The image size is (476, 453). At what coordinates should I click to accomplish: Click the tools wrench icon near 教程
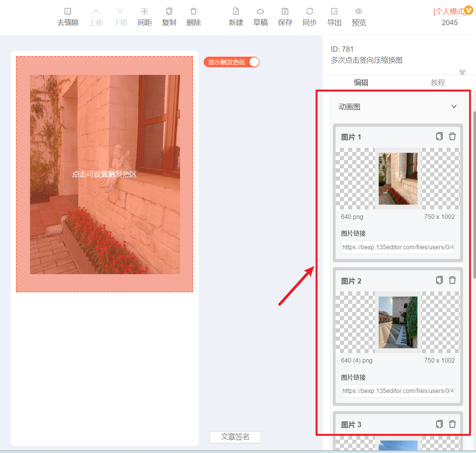tap(462, 72)
